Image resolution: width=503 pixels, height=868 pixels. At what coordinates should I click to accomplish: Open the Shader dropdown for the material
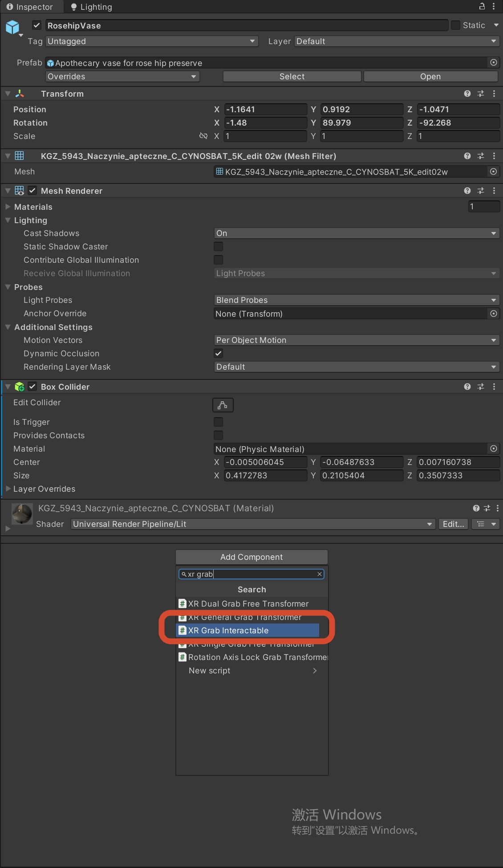click(x=253, y=524)
